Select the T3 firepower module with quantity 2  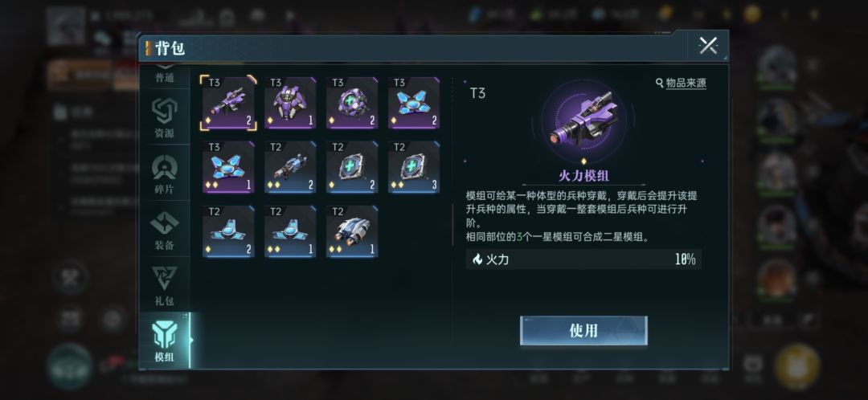coord(228,103)
